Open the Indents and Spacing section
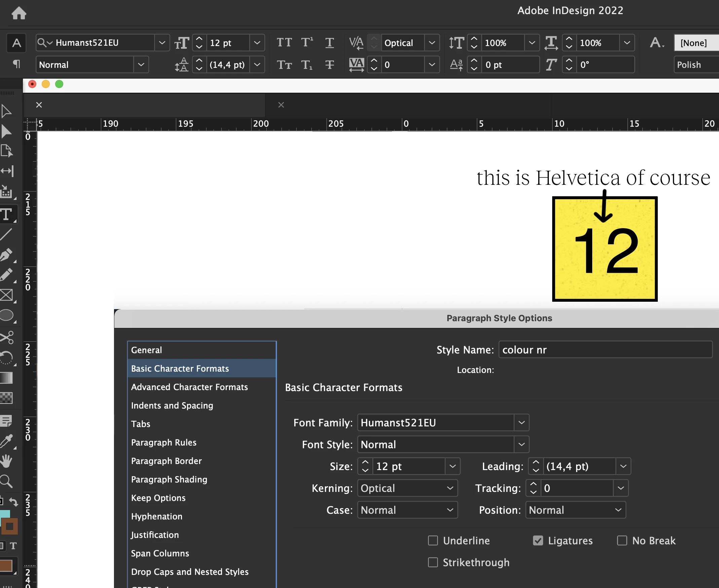This screenshot has width=719, height=588. 172,406
